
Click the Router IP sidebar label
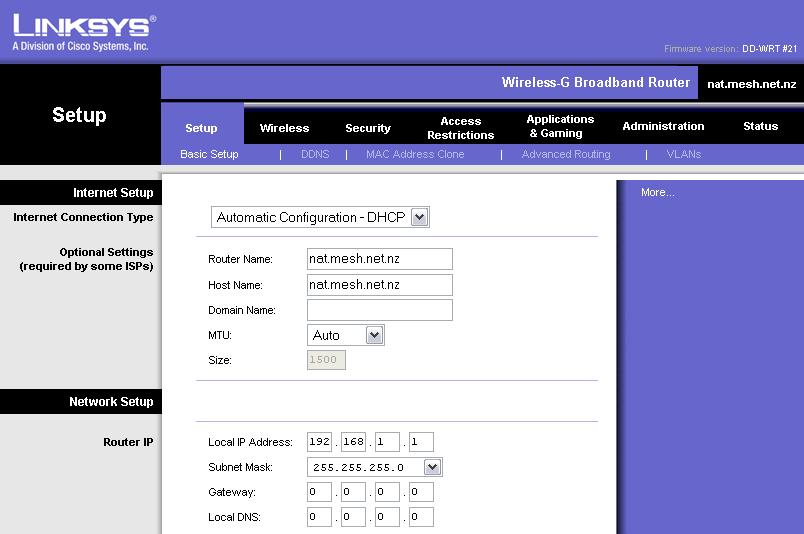pos(128,442)
